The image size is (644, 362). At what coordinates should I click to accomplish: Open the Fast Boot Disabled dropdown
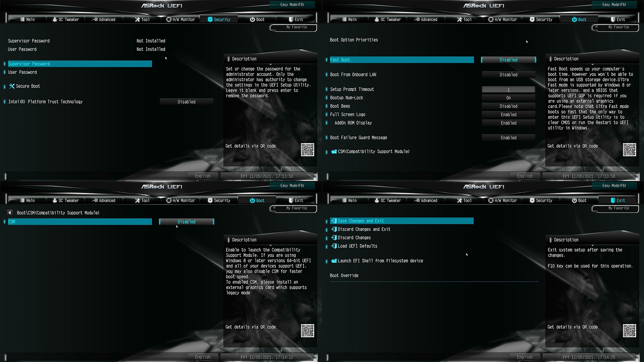(508, 60)
